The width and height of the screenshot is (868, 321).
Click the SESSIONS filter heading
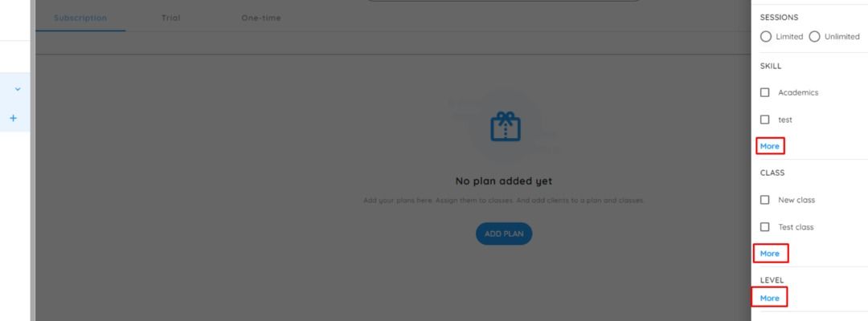point(779,17)
